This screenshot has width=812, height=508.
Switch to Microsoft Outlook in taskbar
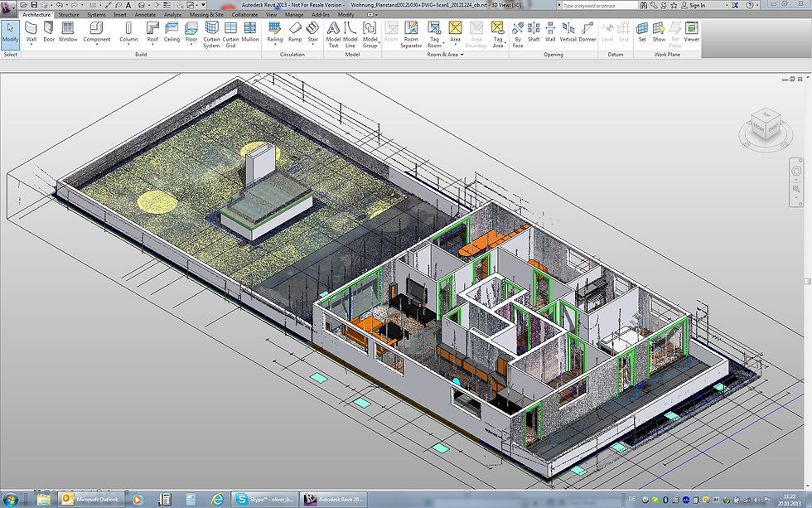pyautogui.click(x=90, y=499)
